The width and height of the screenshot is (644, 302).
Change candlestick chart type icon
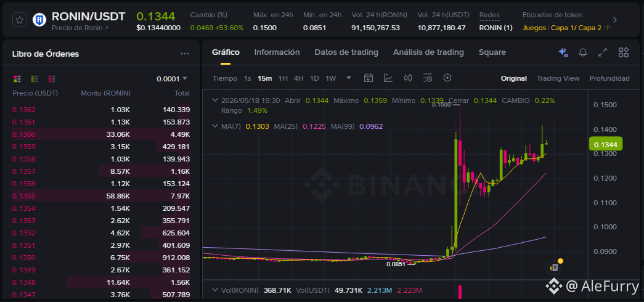(x=408, y=78)
